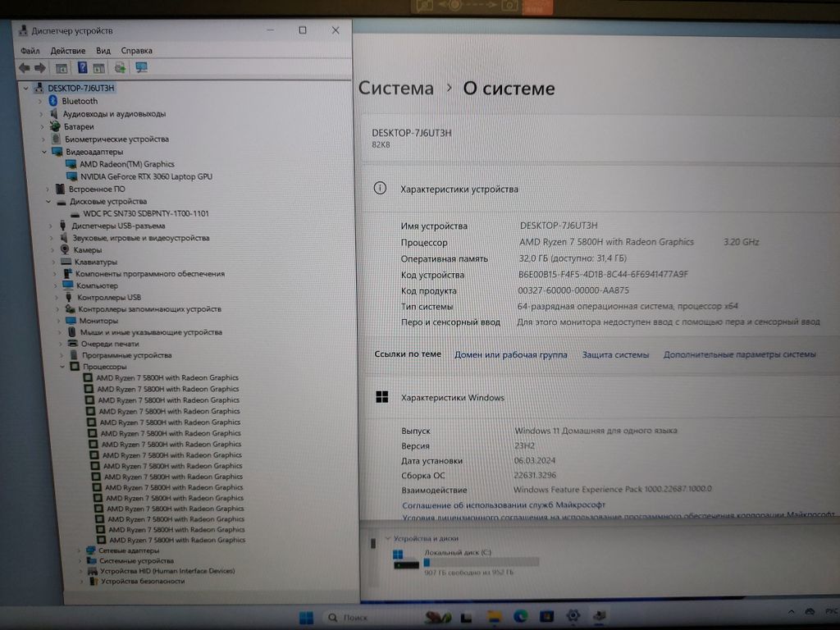Launch Microsoft Edge from the taskbar
This screenshot has width=840, height=630.
click(x=520, y=617)
